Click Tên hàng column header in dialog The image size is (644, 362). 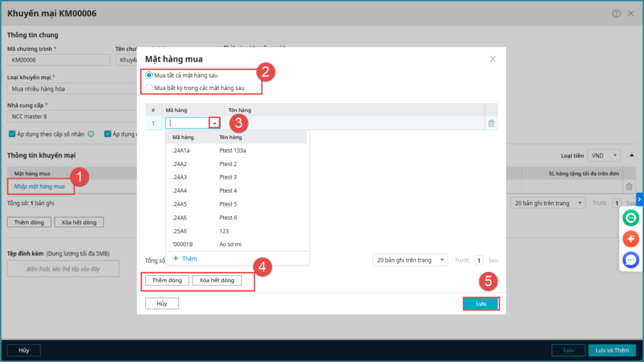point(240,110)
